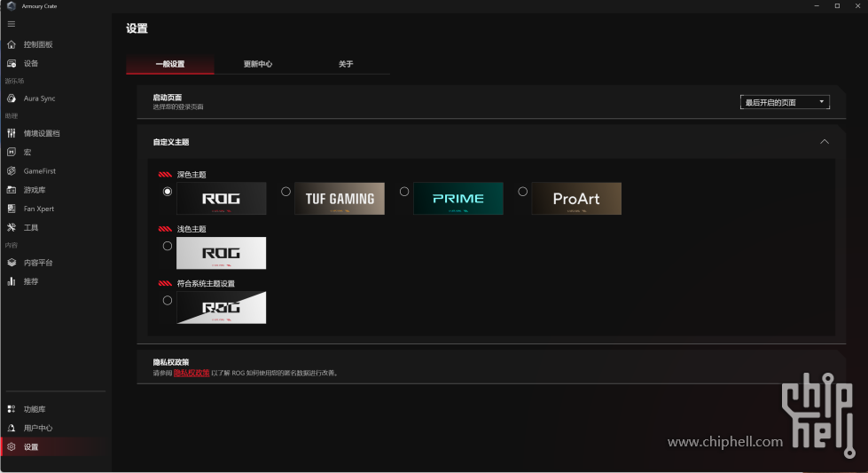Click the light ROG theme thumbnail
Image resolution: width=868 pixels, height=473 pixels.
click(222, 253)
